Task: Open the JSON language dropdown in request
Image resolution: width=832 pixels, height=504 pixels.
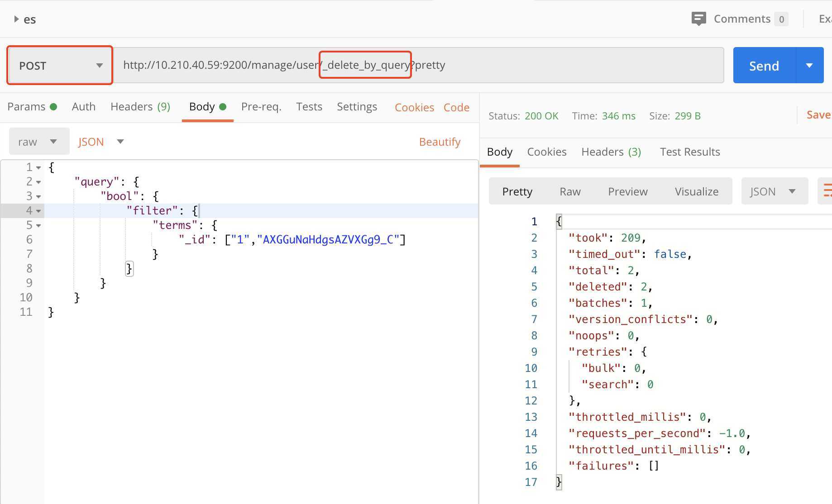Action: point(101,142)
